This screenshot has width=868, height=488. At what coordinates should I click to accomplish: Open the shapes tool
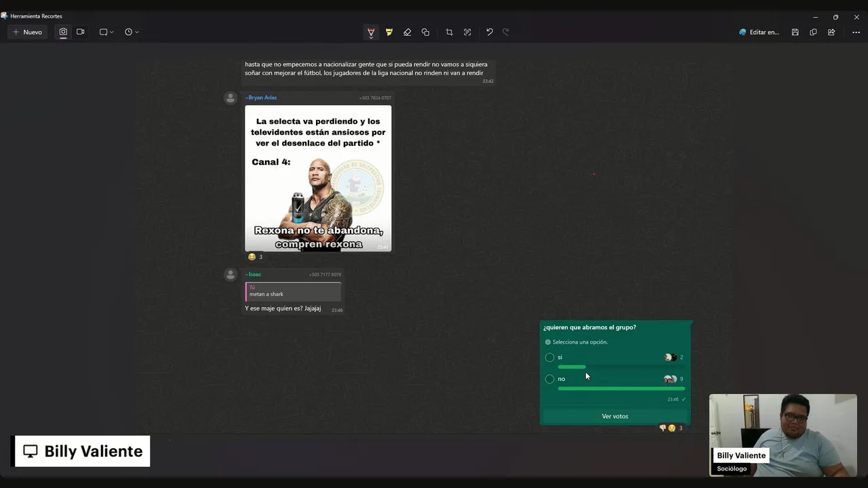(x=425, y=32)
